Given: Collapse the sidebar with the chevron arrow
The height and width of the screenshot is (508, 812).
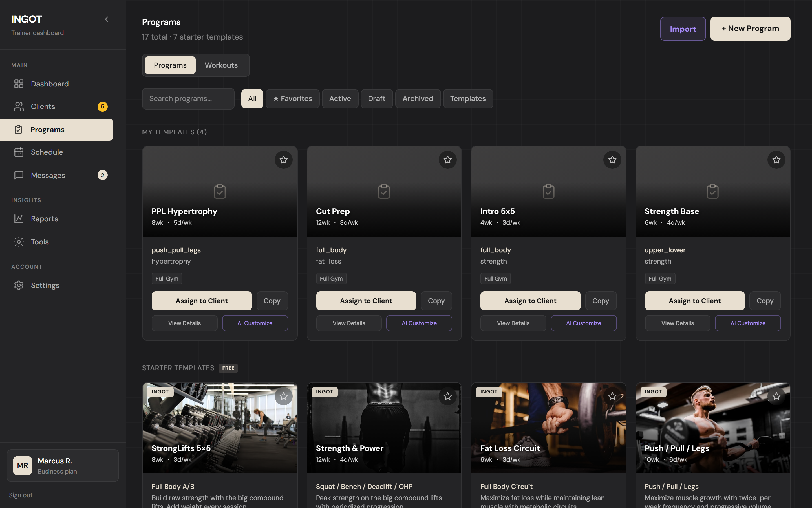Looking at the screenshot, I should coord(107,19).
